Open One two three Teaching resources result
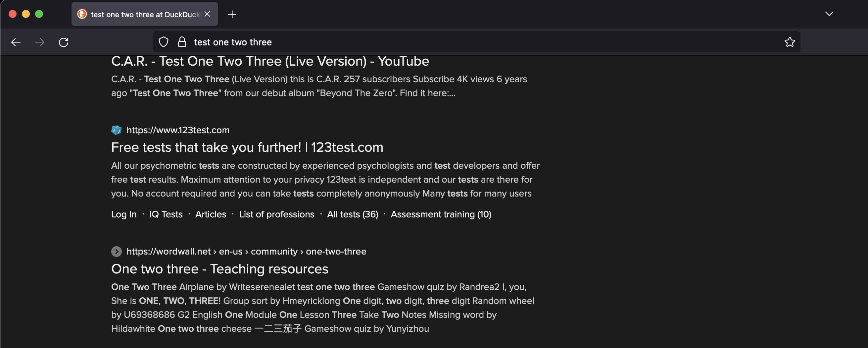Viewport: 868px width, 348px height. click(220, 269)
